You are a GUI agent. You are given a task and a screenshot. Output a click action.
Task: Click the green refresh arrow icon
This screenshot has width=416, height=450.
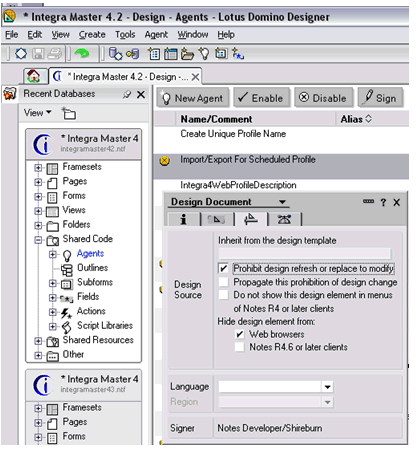point(82,53)
